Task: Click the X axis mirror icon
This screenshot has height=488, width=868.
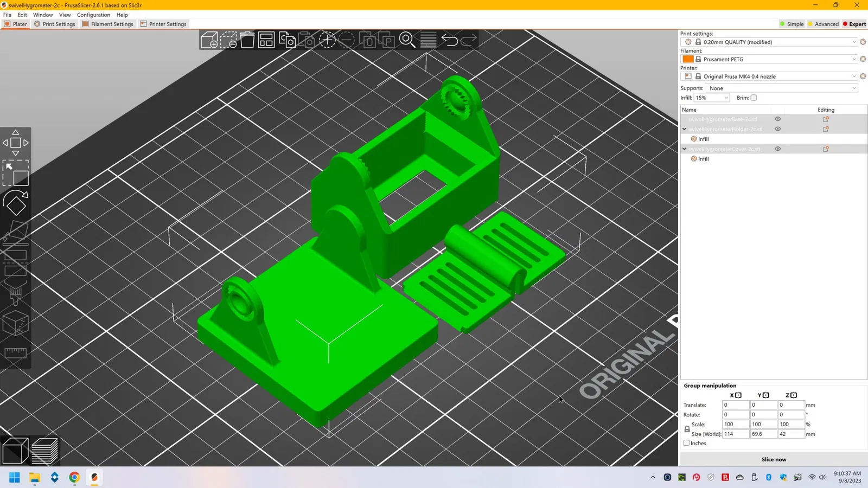Action: pyautogui.click(x=738, y=395)
